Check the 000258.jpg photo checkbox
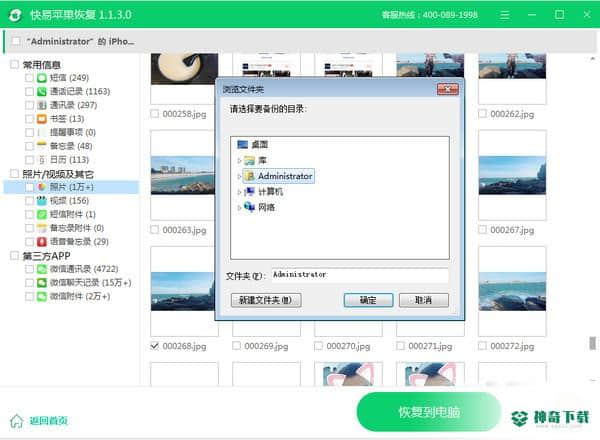Screen dimensions: 600x440 pos(155,114)
